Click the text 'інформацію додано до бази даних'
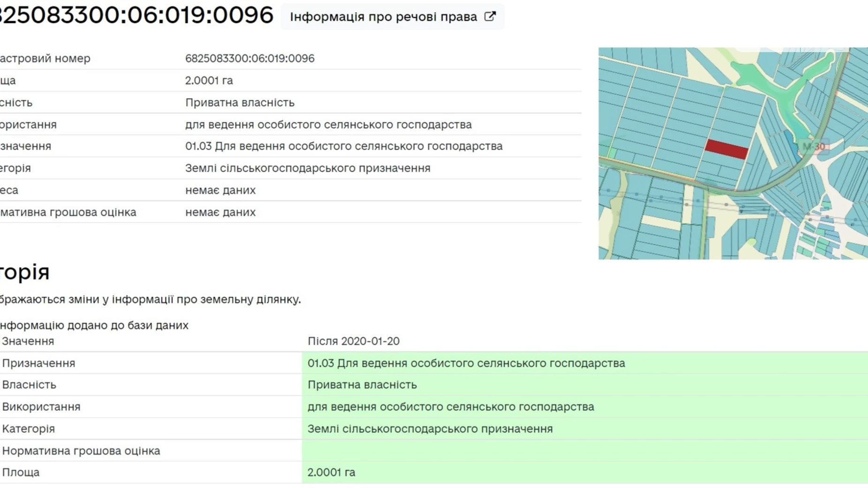The image size is (868, 488). 94,326
